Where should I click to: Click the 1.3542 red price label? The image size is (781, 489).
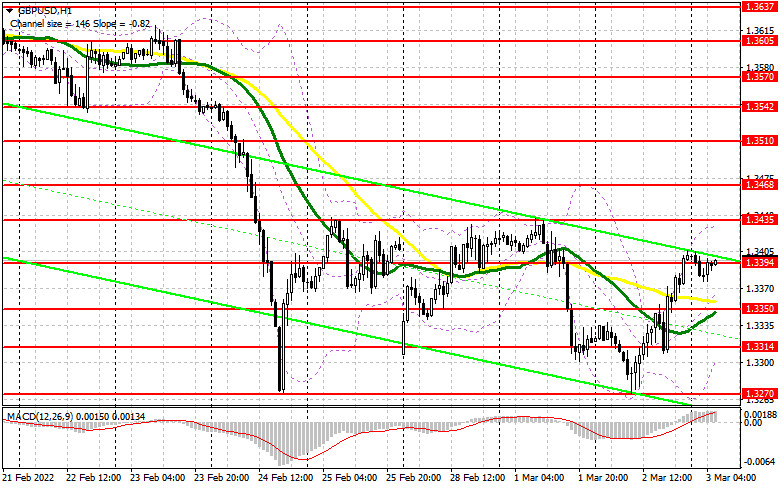759,107
